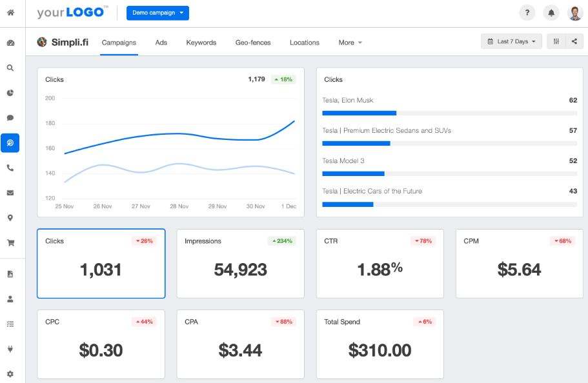
Task: Click the 1,179 total clicks value
Action: 256,79
